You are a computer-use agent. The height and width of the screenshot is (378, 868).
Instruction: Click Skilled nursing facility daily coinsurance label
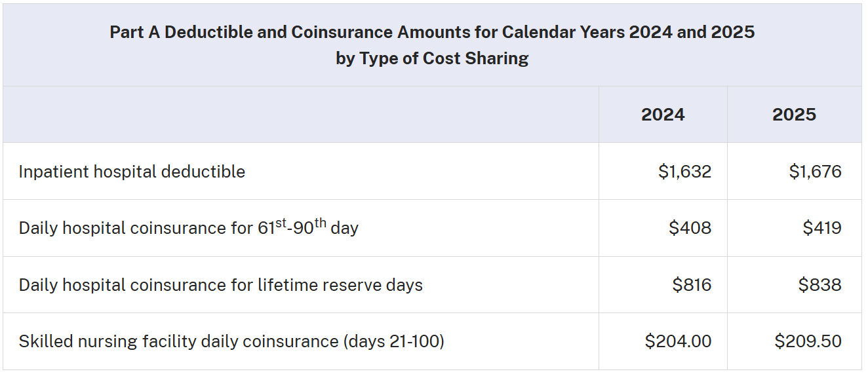[231, 341]
